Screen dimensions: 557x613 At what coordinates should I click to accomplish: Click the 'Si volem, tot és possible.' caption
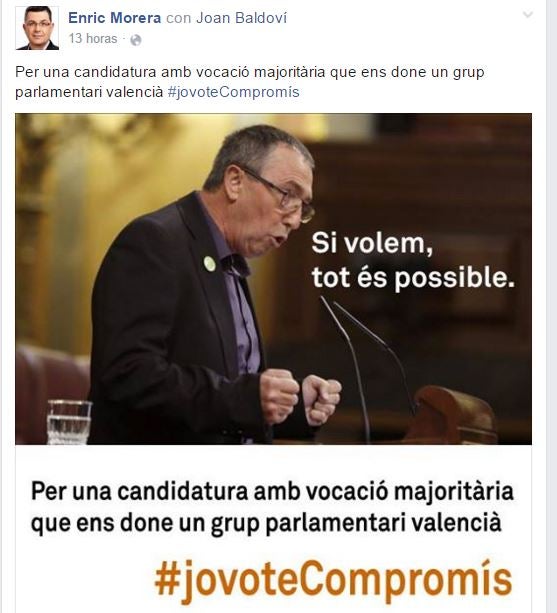pyautogui.click(x=413, y=261)
